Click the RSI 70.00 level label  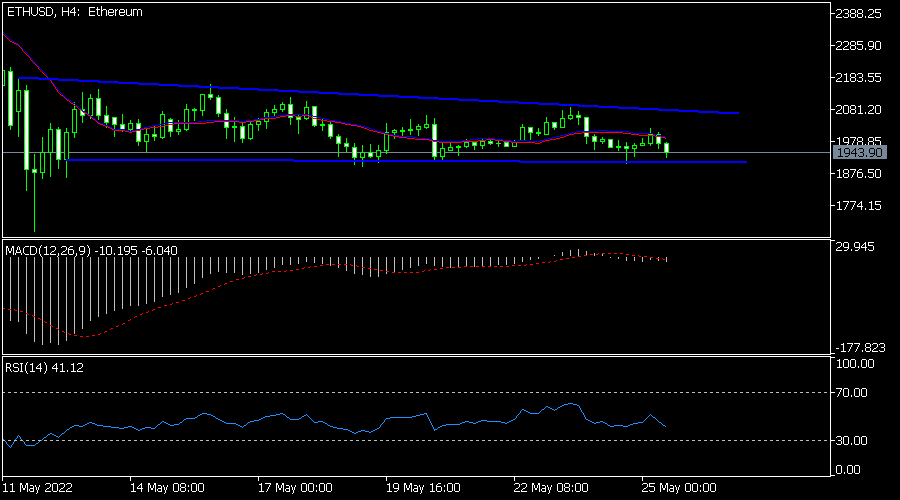(851, 393)
